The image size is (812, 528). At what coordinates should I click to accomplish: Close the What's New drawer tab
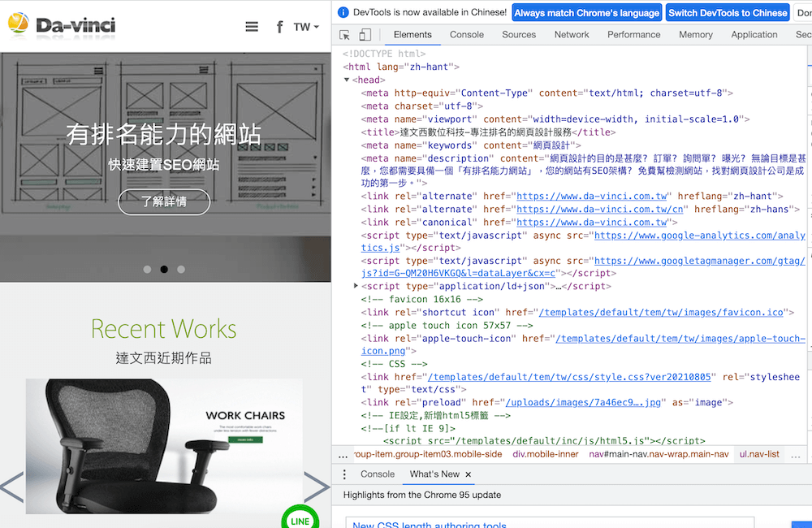coord(469,474)
